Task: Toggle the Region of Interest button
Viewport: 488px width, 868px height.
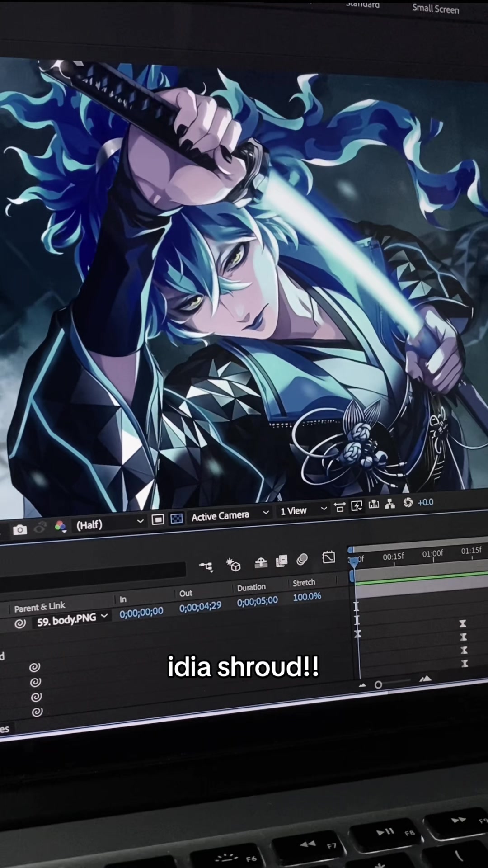Action: tap(158, 519)
